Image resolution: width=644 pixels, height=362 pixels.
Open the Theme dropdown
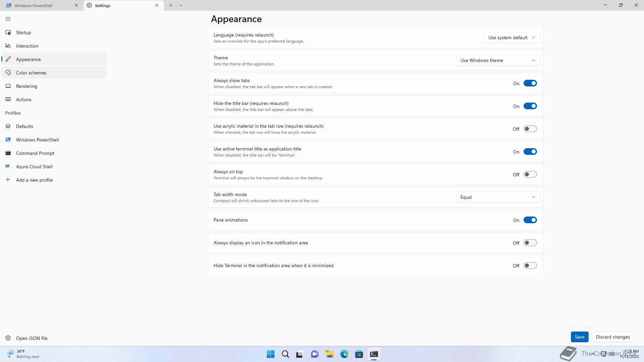pyautogui.click(x=498, y=60)
